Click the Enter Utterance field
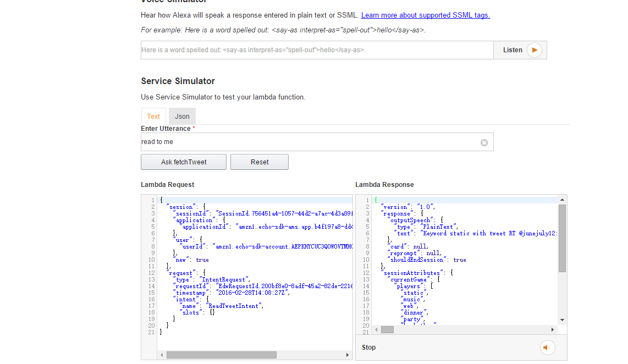Viewport: 628px width, 364px height. click(x=317, y=142)
